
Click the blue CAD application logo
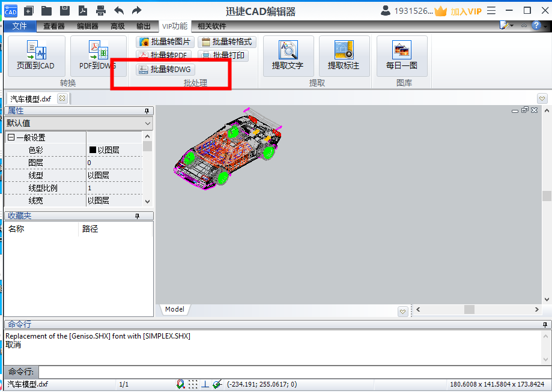[x=11, y=11]
